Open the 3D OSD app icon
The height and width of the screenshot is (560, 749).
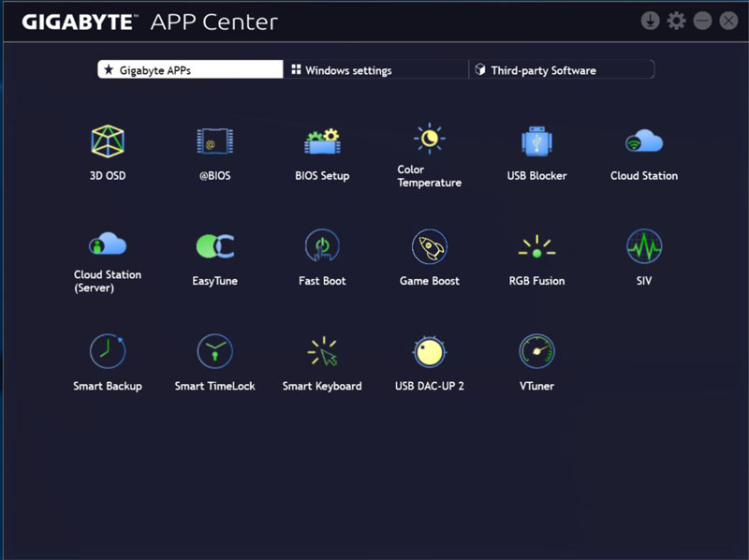(108, 141)
